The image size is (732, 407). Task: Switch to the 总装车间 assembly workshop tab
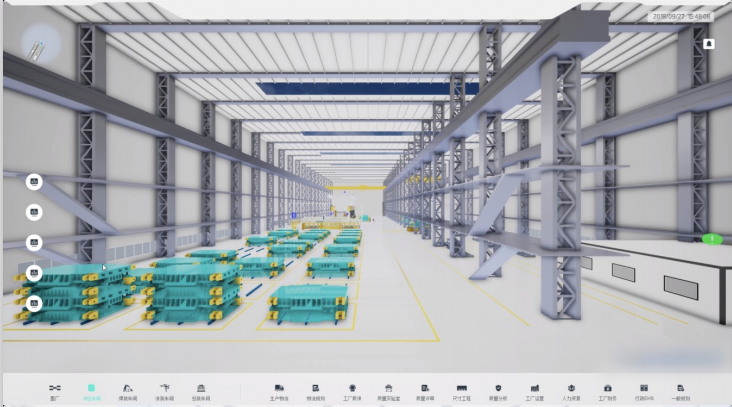point(201,390)
